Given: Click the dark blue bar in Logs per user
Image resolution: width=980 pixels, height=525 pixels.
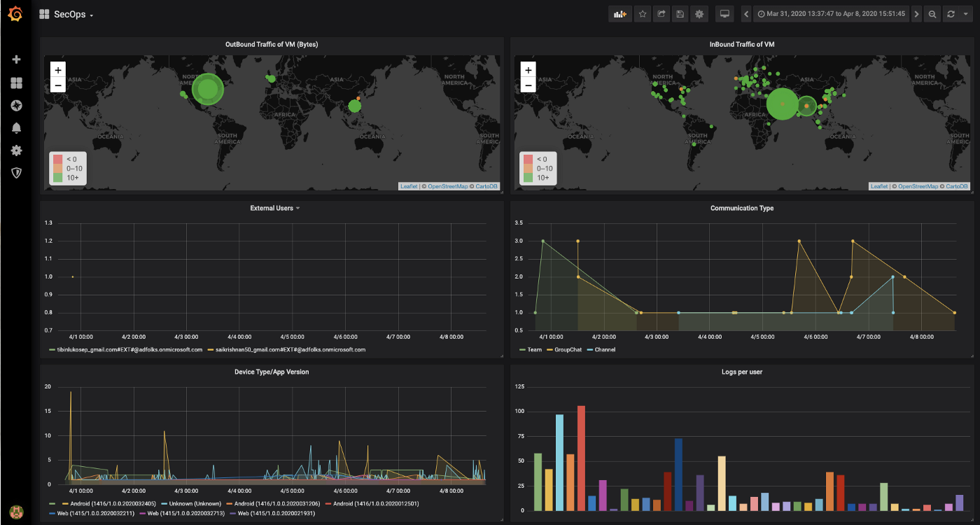Looking at the screenshot, I should [678, 474].
